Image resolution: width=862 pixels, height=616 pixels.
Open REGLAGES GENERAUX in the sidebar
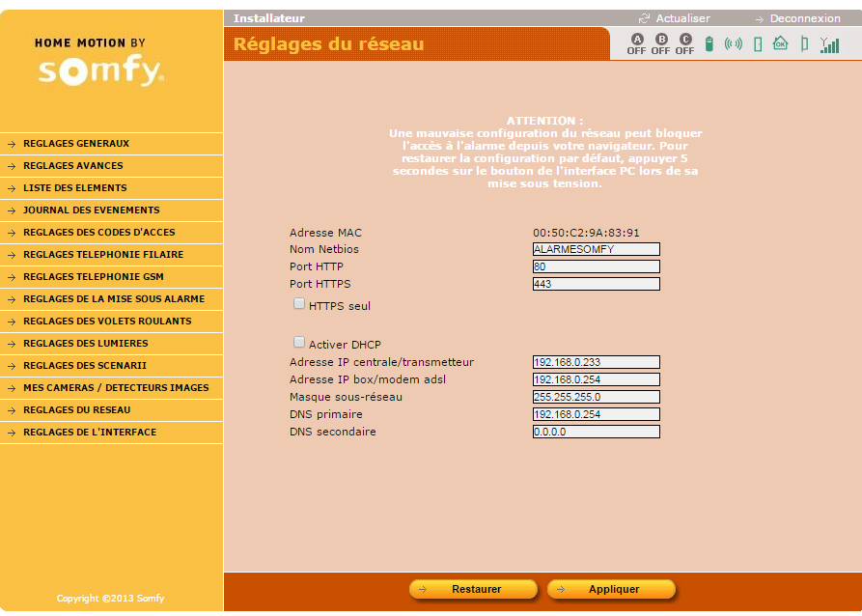76,144
